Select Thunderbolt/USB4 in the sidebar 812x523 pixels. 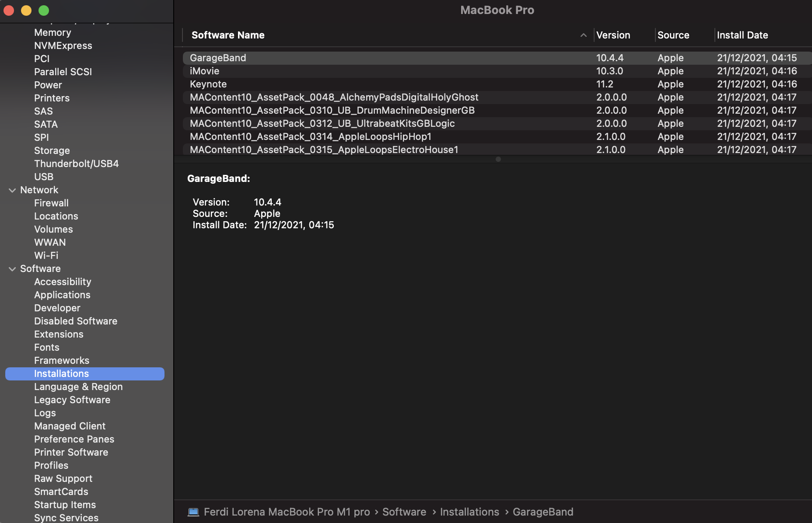pyautogui.click(x=77, y=164)
